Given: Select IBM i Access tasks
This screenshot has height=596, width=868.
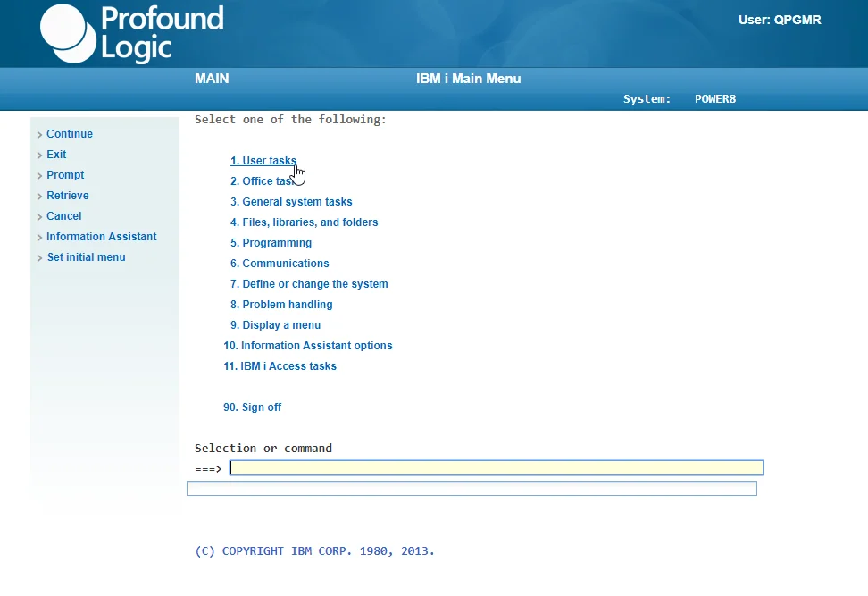Looking at the screenshot, I should 280,366.
